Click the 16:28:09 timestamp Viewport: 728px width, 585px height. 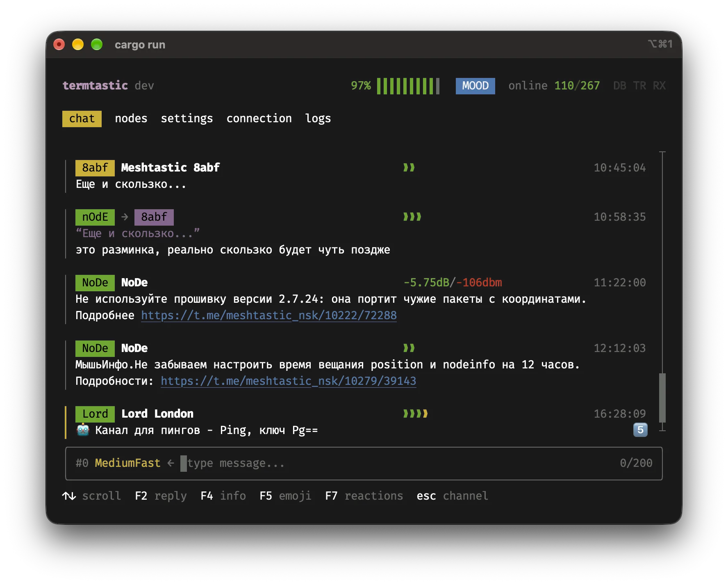point(620,414)
